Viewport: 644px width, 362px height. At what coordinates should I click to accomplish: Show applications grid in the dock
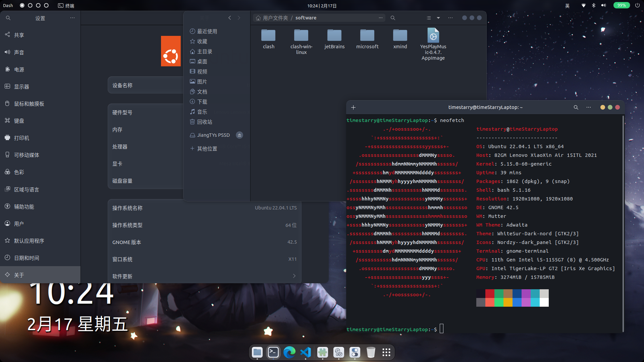(386, 352)
